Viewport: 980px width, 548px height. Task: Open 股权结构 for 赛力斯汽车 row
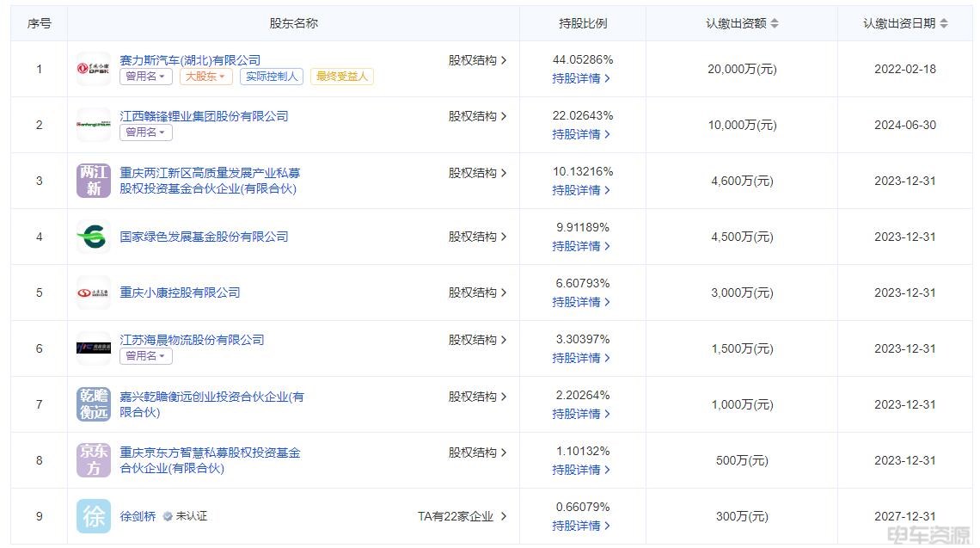coord(477,61)
